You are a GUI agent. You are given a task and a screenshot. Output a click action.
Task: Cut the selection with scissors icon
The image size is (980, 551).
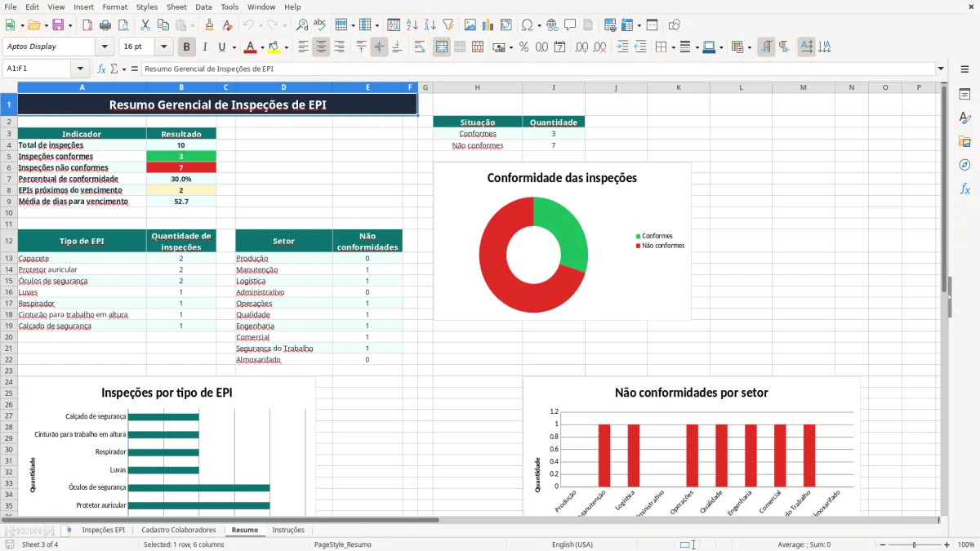click(x=145, y=25)
